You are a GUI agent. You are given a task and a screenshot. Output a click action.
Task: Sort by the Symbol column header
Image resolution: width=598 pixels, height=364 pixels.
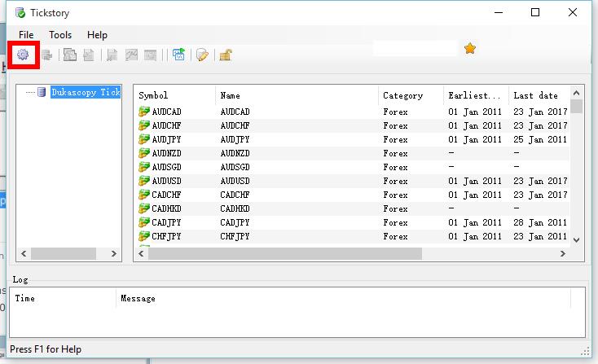pos(175,95)
